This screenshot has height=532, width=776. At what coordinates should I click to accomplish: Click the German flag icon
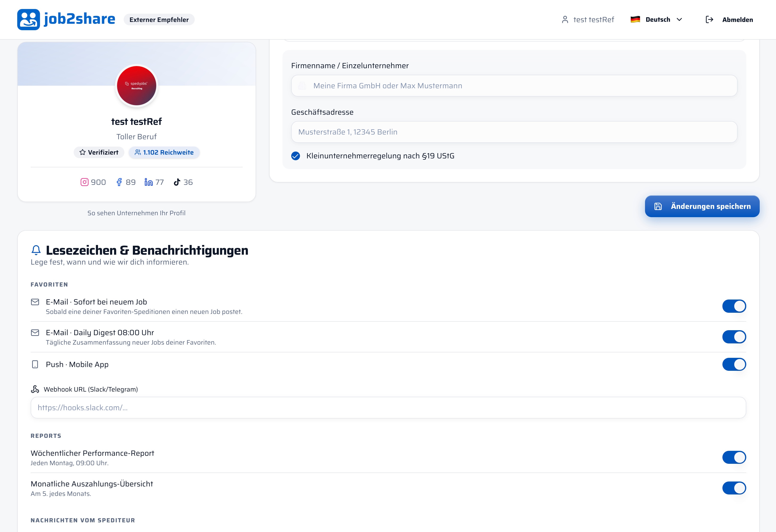tap(635, 19)
